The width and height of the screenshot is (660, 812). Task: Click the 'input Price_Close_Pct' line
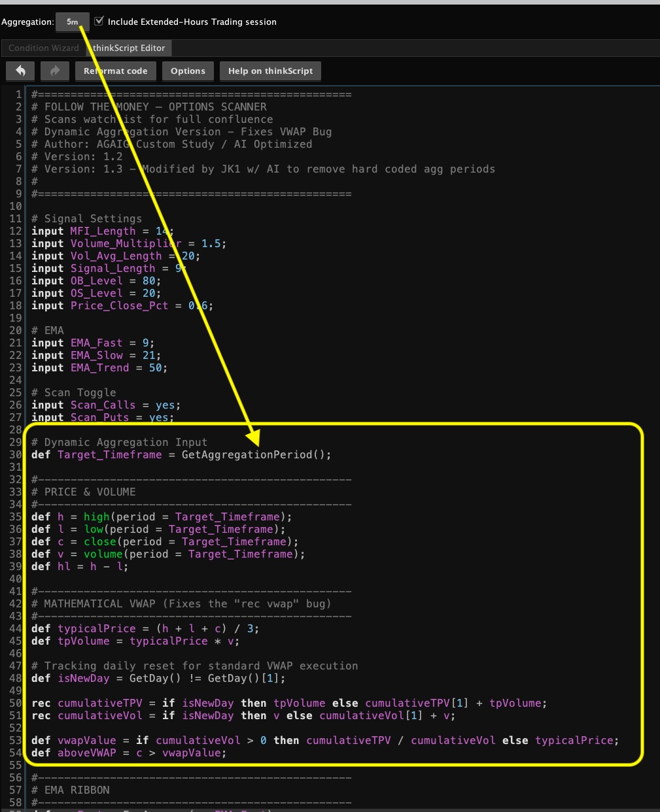[x=122, y=306]
